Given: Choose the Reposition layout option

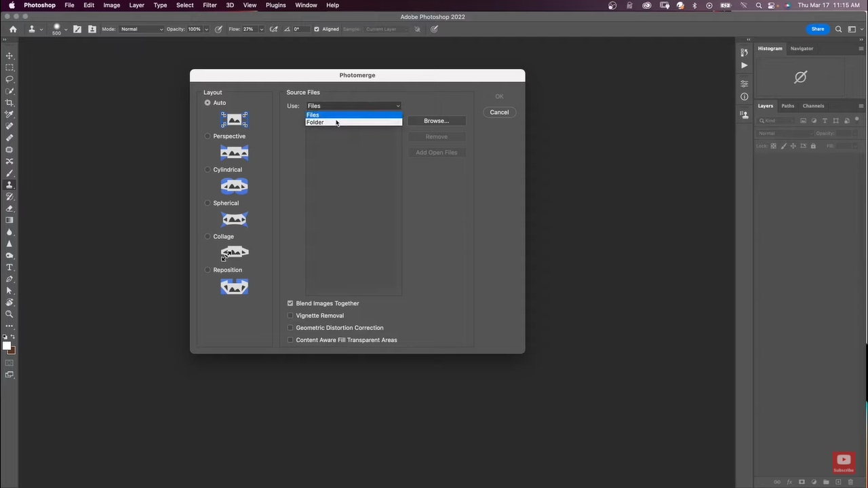Looking at the screenshot, I should 208,269.
